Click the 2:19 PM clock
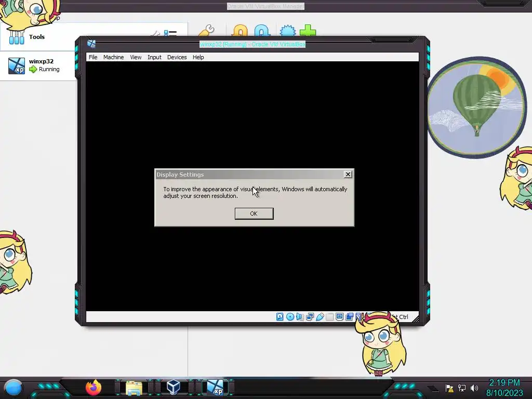This screenshot has width=532, height=399. (x=504, y=383)
